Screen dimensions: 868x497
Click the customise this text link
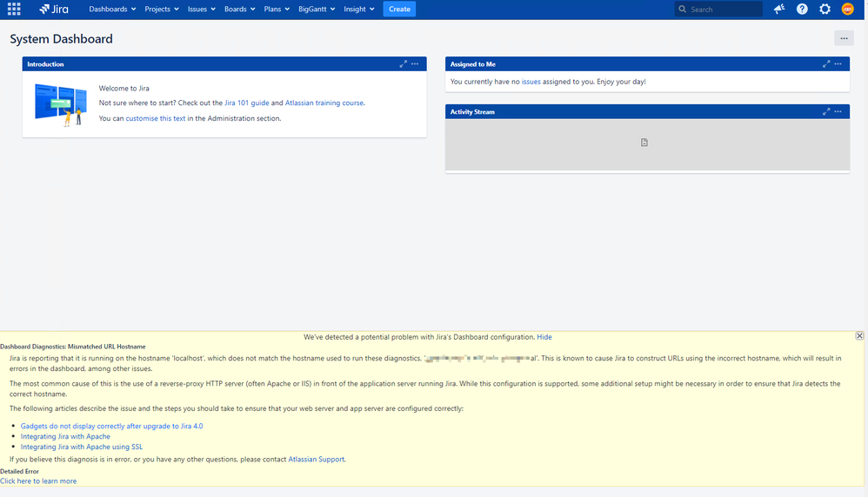click(156, 118)
